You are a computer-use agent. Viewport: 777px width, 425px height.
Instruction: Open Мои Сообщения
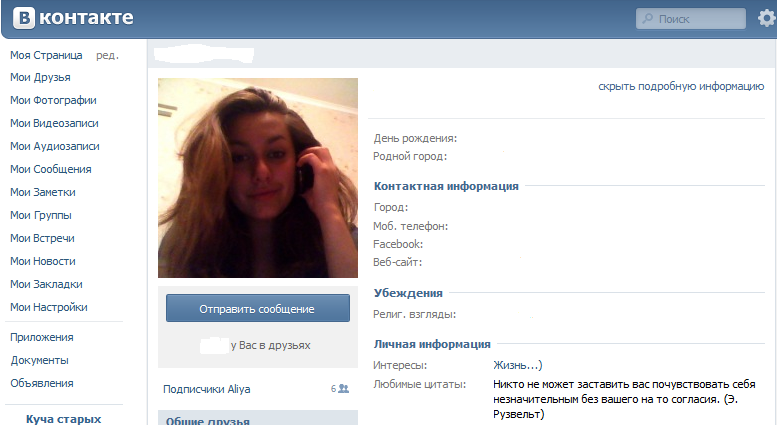pyautogui.click(x=51, y=169)
